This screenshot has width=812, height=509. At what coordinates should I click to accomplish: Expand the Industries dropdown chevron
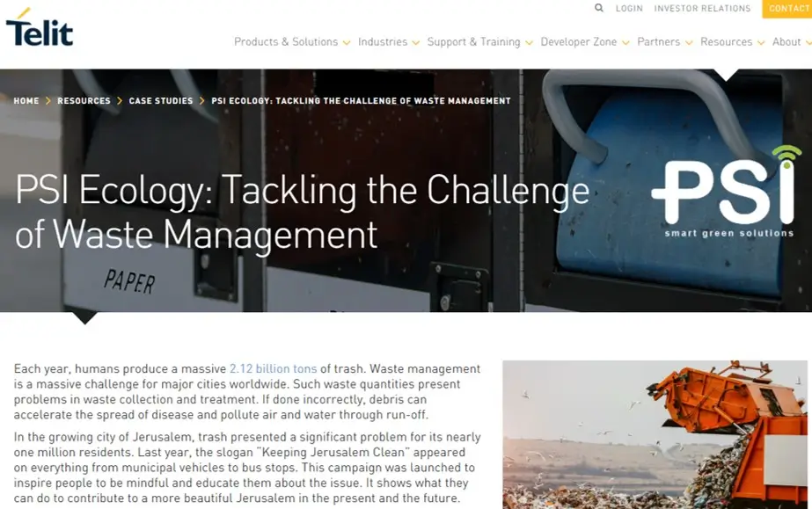[x=415, y=43]
